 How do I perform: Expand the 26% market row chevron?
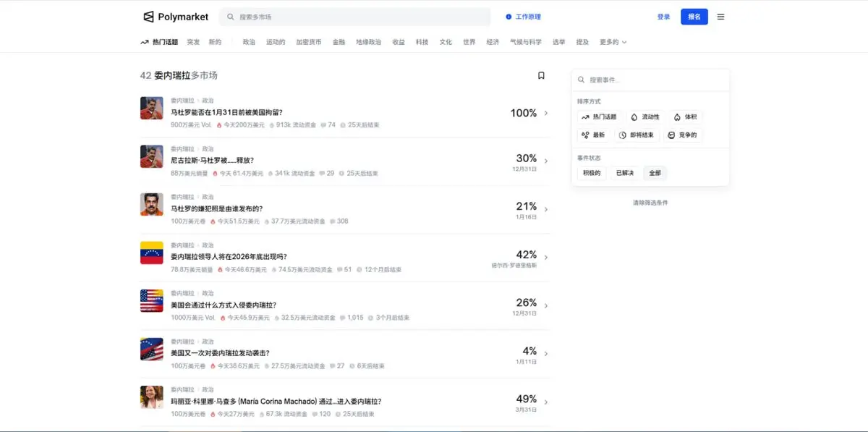(546, 305)
